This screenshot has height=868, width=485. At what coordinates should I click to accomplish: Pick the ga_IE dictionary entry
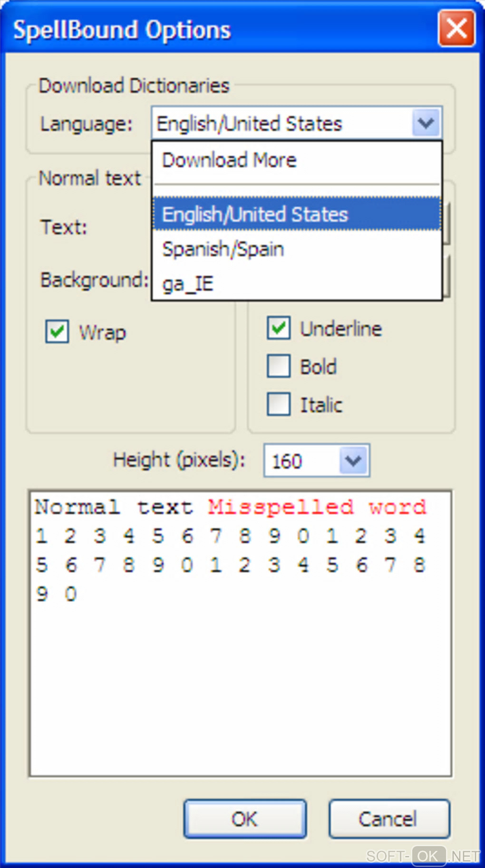click(x=187, y=284)
